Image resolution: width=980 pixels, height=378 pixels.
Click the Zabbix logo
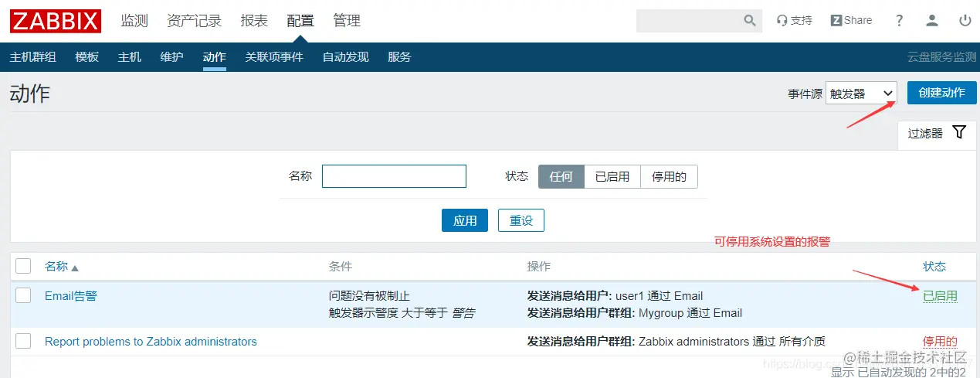coord(56,21)
